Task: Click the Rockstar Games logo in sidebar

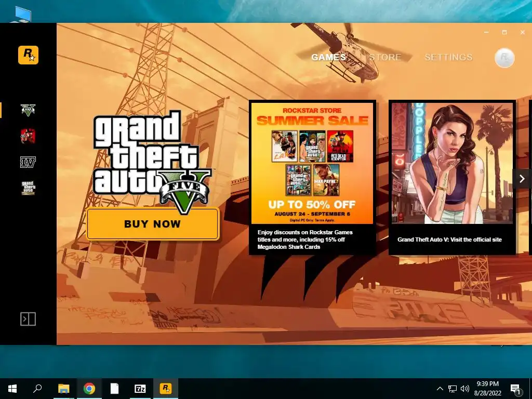Action: [x=28, y=55]
